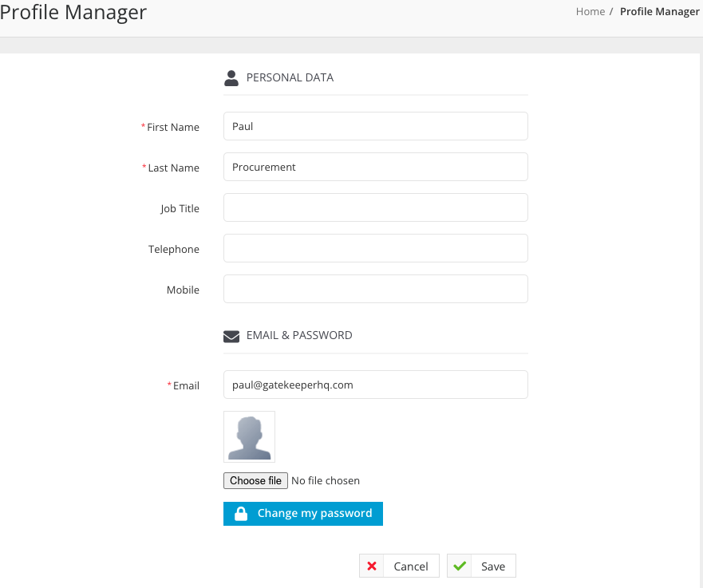The image size is (703, 588).
Task: Open the Choose file picker
Action: (x=255, y=481)
